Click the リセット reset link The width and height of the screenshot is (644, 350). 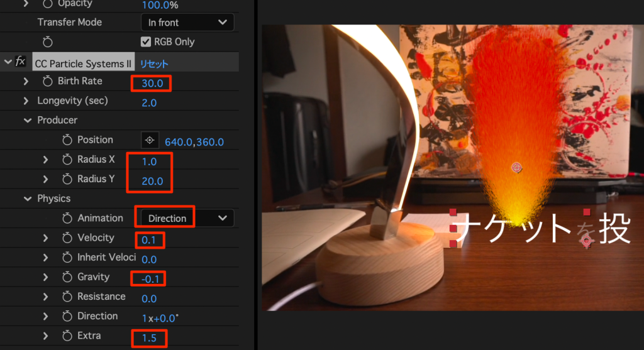coord(154,64)
